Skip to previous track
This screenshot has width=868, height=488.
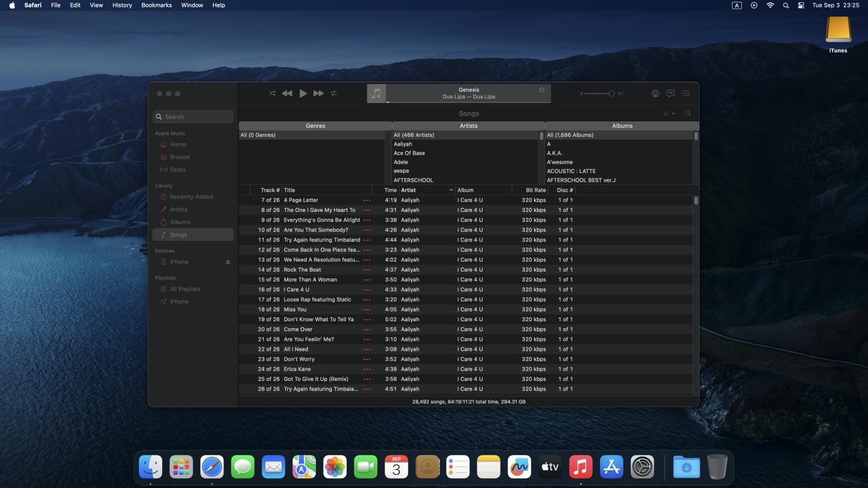point(287,93)
